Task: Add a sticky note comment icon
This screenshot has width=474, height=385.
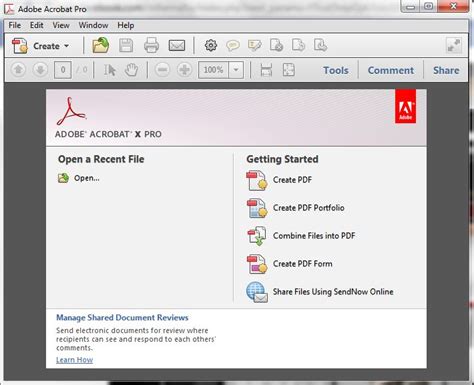Action: [x=233, y=45]
